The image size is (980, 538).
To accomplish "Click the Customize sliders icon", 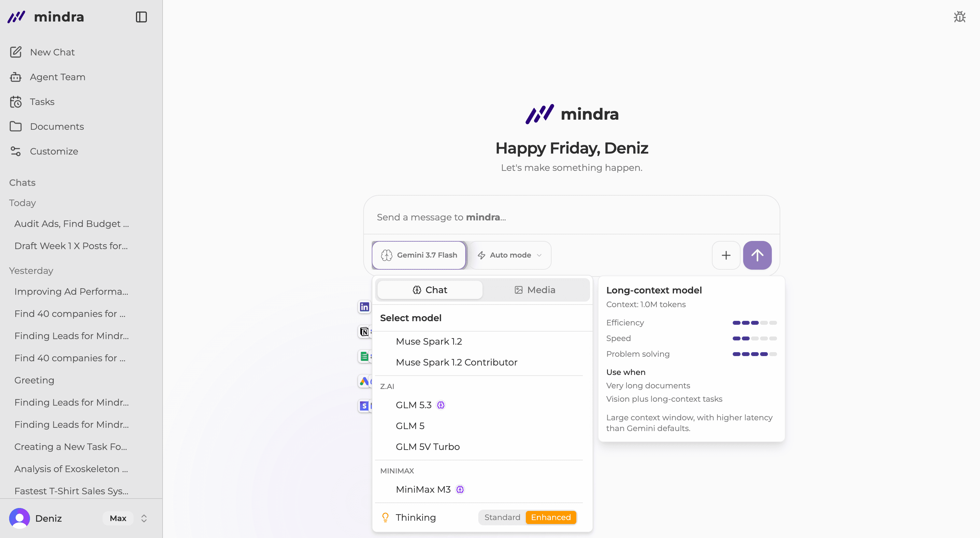I will [x=16, y=151].
